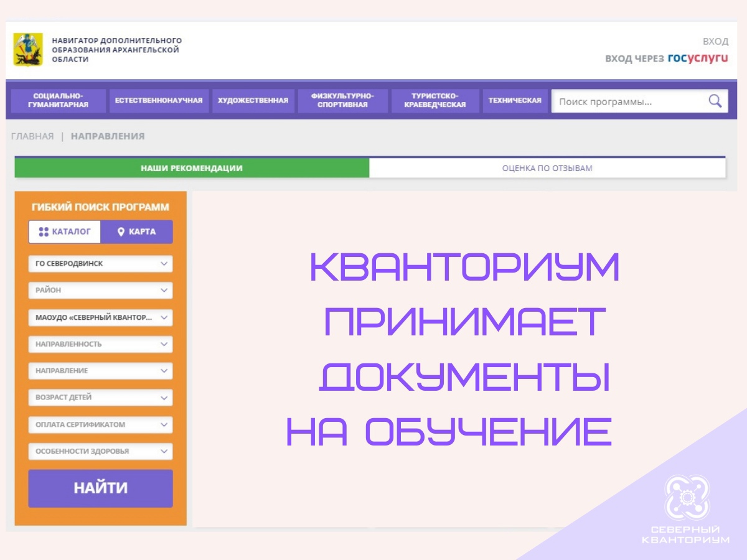Expand the ГО Северодвинск municipality dropdown
Screen dimensions: 747x560
[100, 264]
